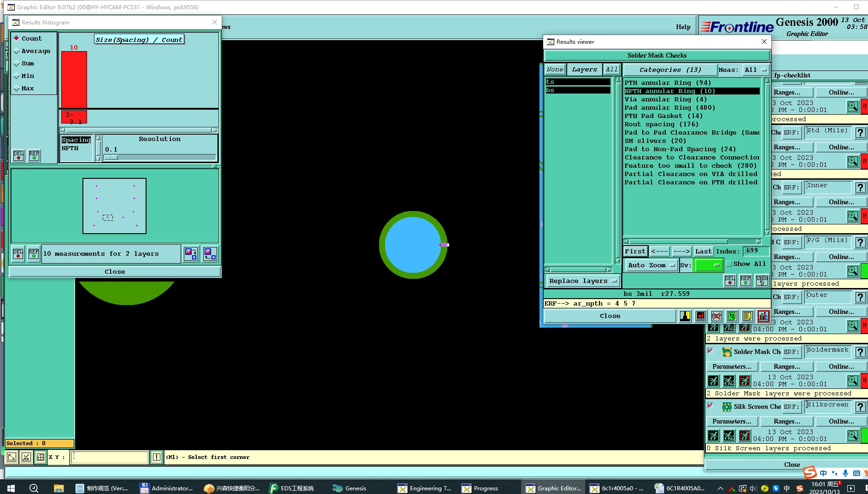This screenshot has height=494, width=868.
Task: Close the Results histogram via Close button
Action: click(x=115, y=271)
